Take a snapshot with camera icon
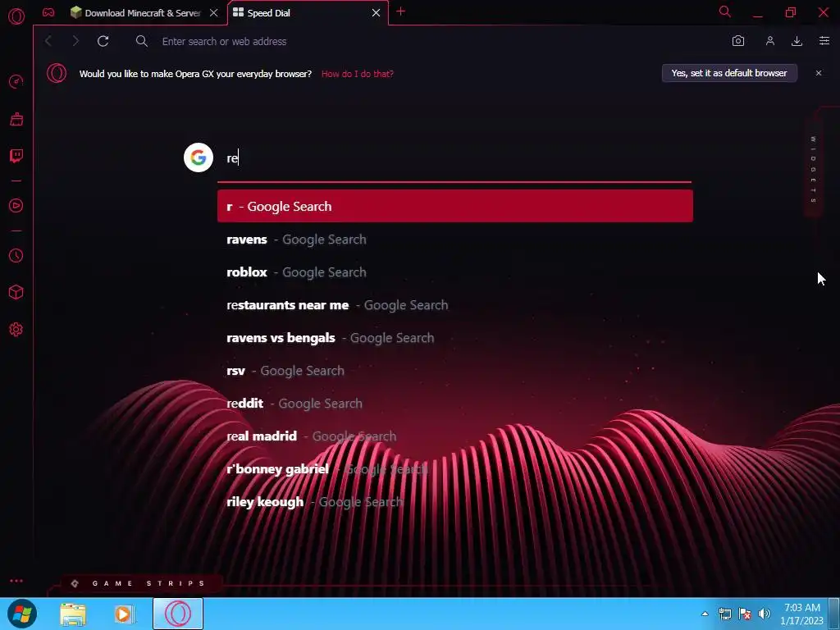The height and width of the screenshot is (630, 840). tap(738, 41)
